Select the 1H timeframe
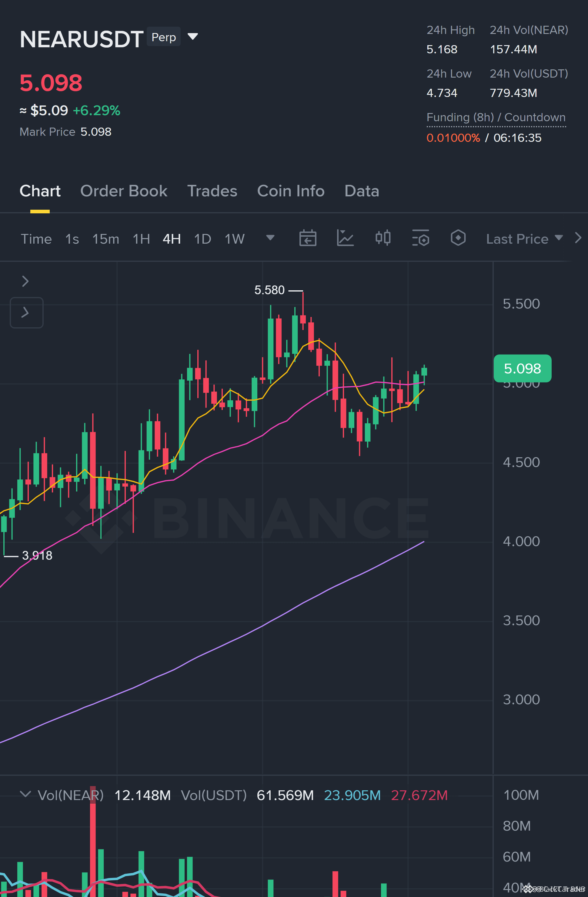This screenshot has width=588, height=897. [141, 239]
